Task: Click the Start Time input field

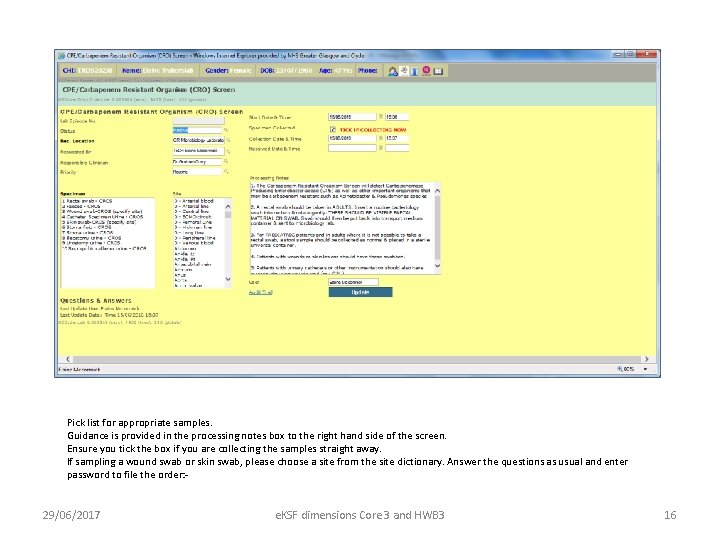Action: coord(397,117)
